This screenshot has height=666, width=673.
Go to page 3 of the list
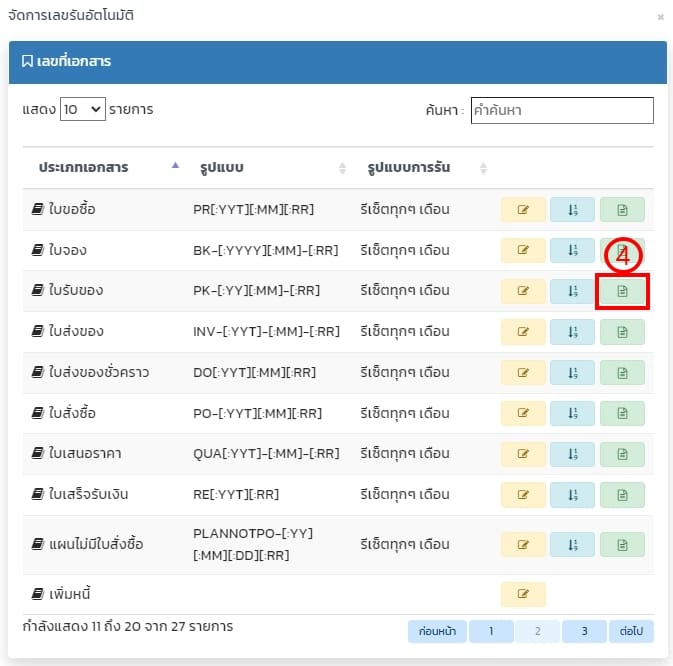click(x=584, y=631)
